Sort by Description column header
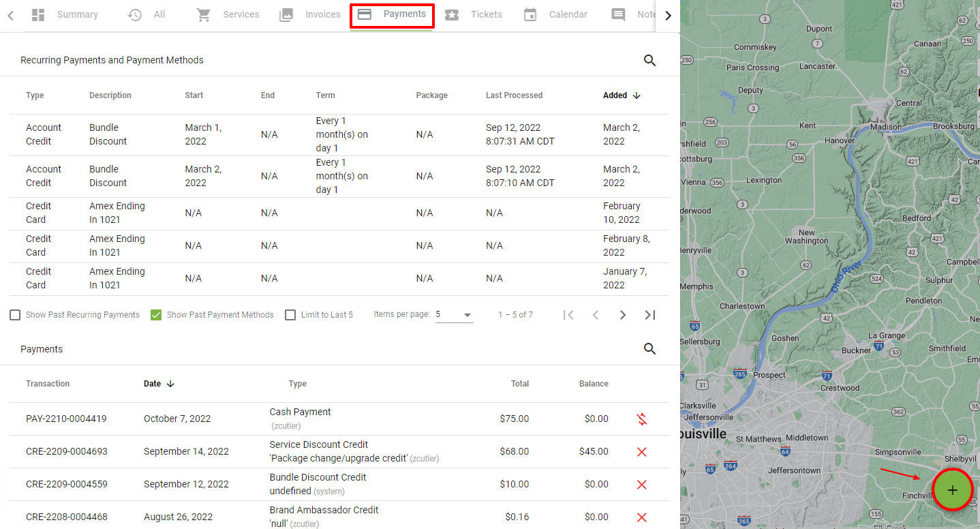The height and width of the screenshot is (529, 980). point(110,95)
